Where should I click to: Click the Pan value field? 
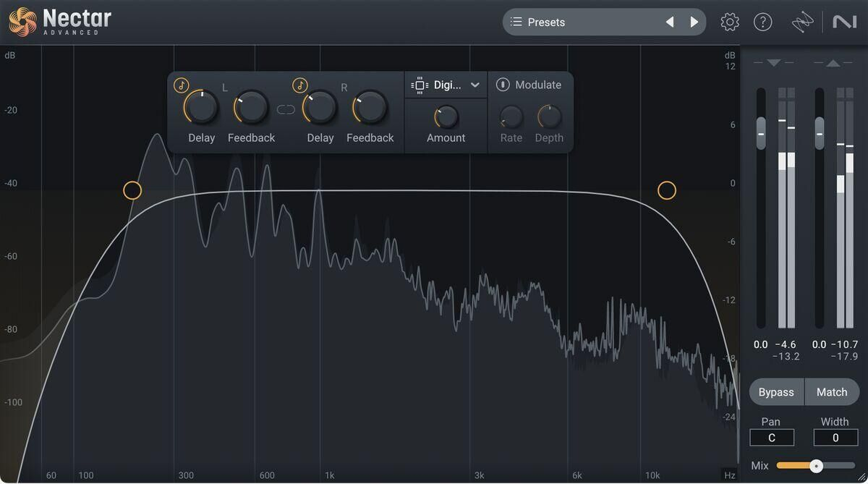pyautogui.click(x=771, y=438)
